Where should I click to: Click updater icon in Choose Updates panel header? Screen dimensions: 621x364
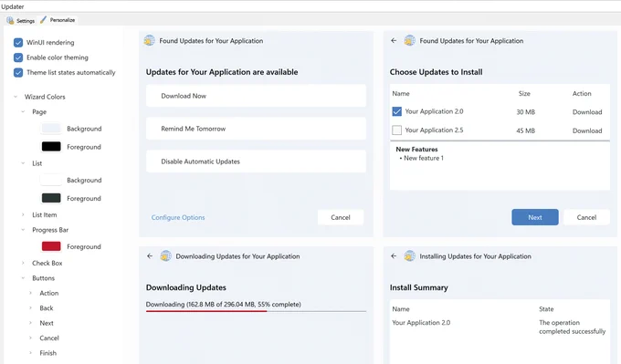click(x=409, y=40)
